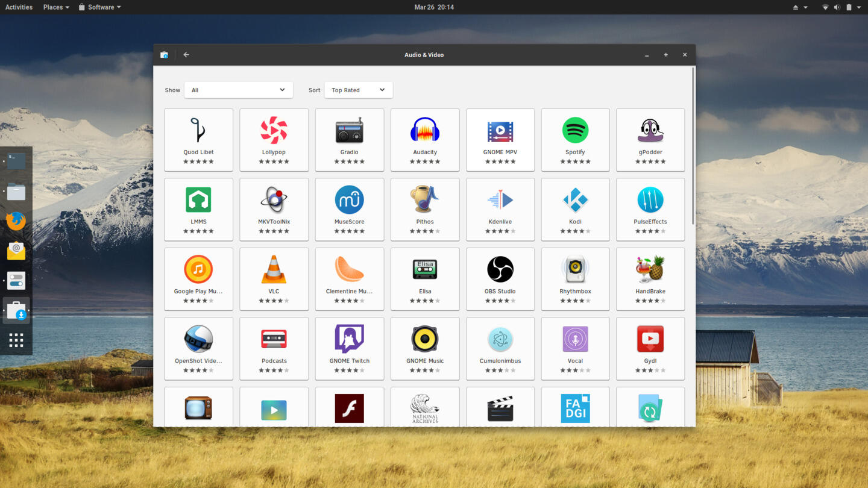Click the eject icon in top bar

796,7
